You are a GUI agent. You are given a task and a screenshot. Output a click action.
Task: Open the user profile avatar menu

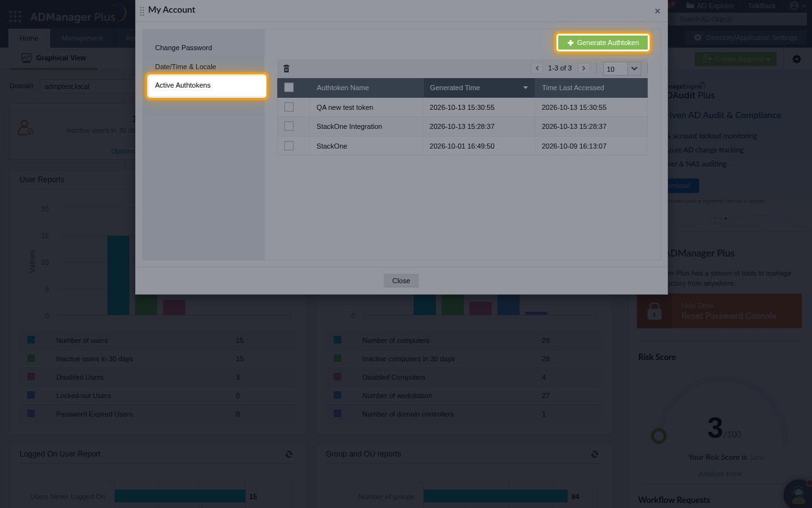(x=797, y=6)
